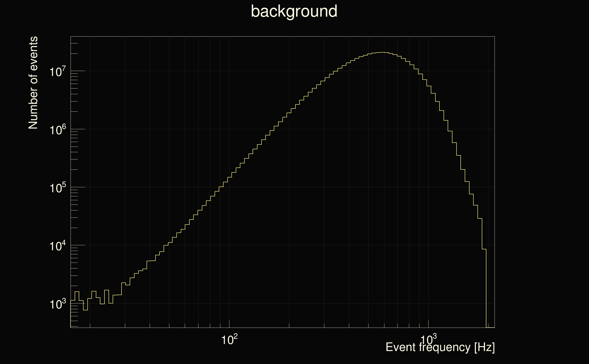Click the major y-axis tick mark at 10^7
Screen dimensions: 589x364
pos(78,71)
